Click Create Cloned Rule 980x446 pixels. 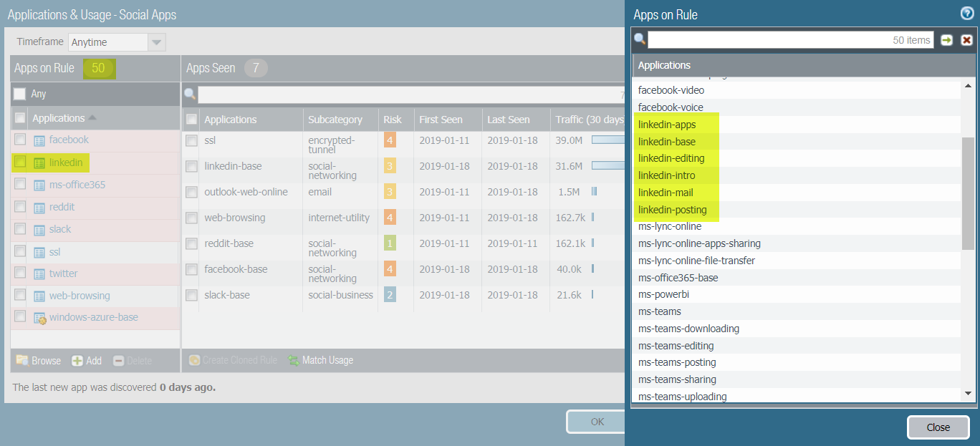(233, 360)
